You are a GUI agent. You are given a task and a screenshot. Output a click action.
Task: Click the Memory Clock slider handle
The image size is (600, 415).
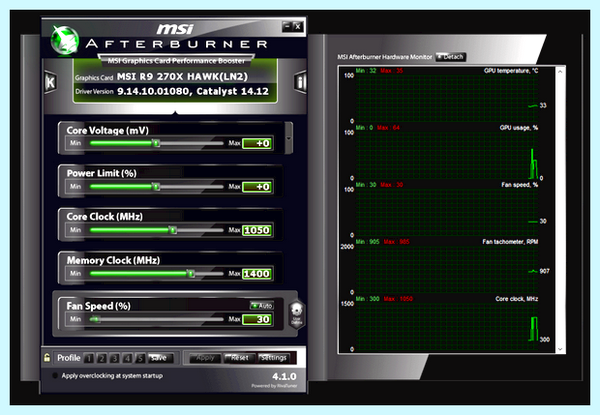tap(191, 273)
